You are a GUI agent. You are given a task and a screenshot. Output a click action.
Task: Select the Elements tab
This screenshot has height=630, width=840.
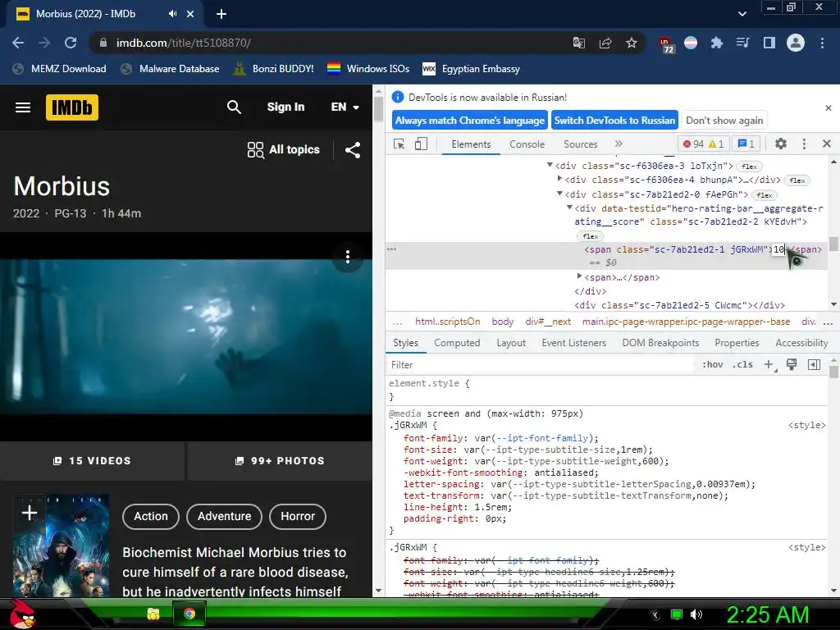(x=471, y=144)
